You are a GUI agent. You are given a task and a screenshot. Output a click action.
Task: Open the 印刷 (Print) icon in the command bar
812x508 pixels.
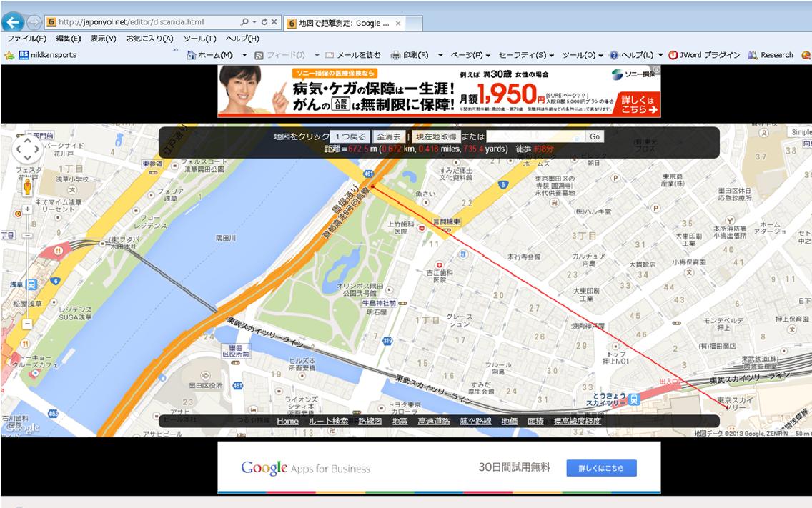click(x=395, y=54)
